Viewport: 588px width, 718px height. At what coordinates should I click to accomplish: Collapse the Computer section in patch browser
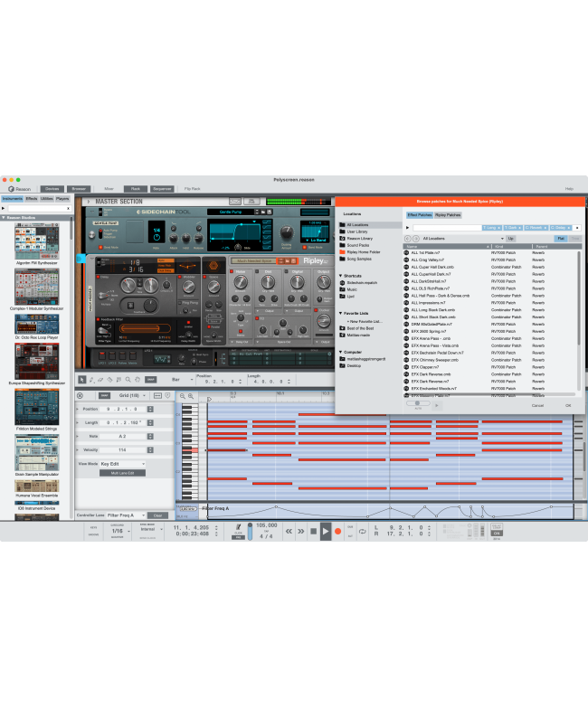(x=340, y=352)
